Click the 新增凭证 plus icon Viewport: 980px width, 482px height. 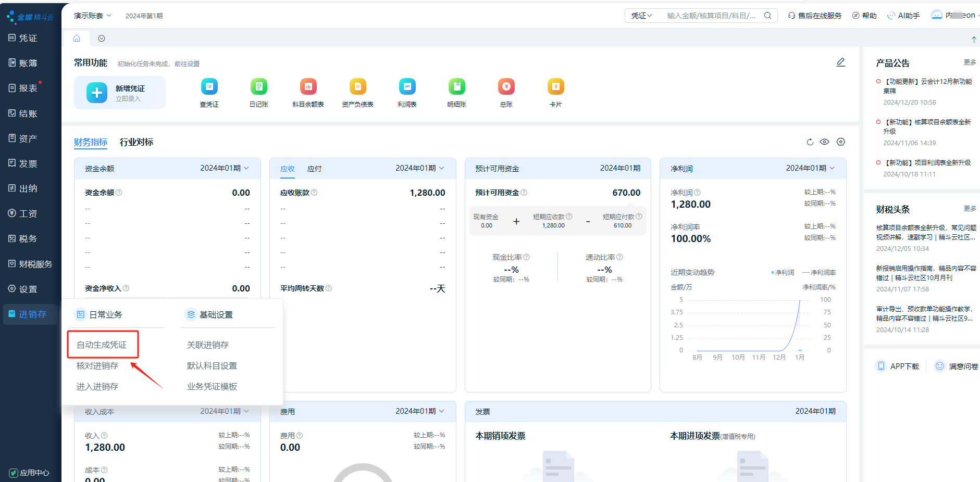(97, 93)
